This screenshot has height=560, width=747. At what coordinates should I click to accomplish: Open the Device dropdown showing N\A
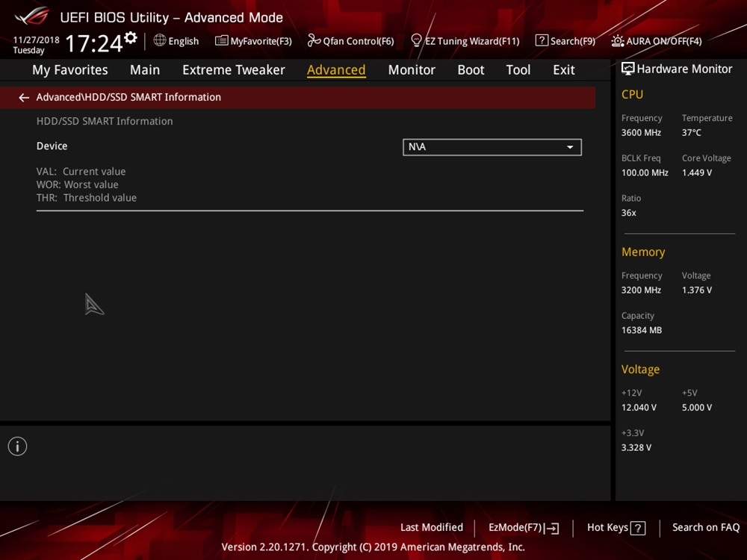(484, 147)
